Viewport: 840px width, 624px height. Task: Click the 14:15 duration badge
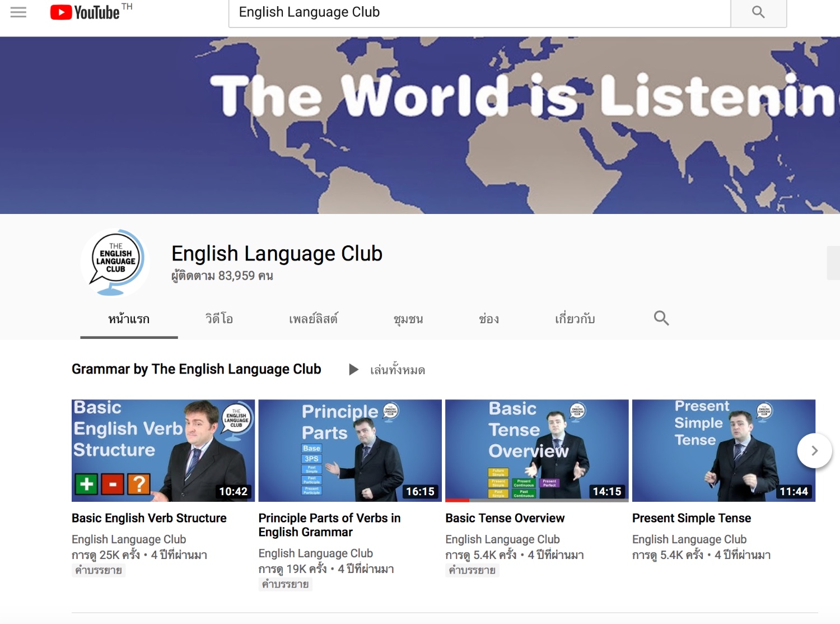coord(607,491)
